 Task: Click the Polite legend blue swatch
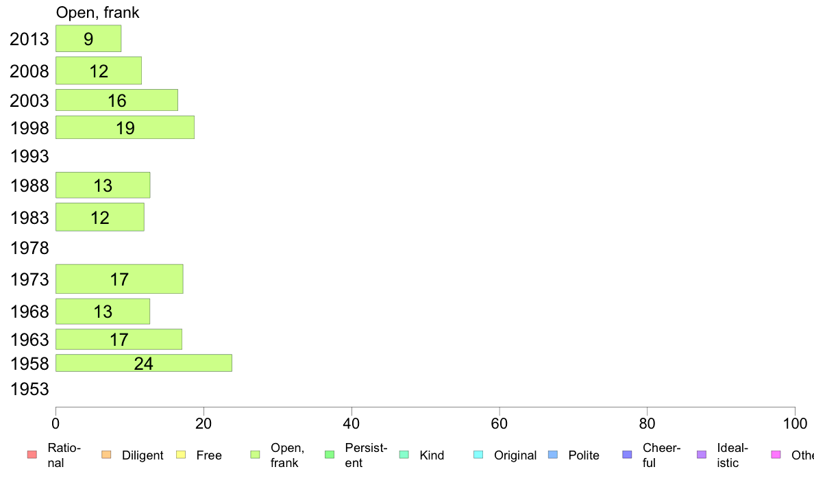[x=553, y=455]
